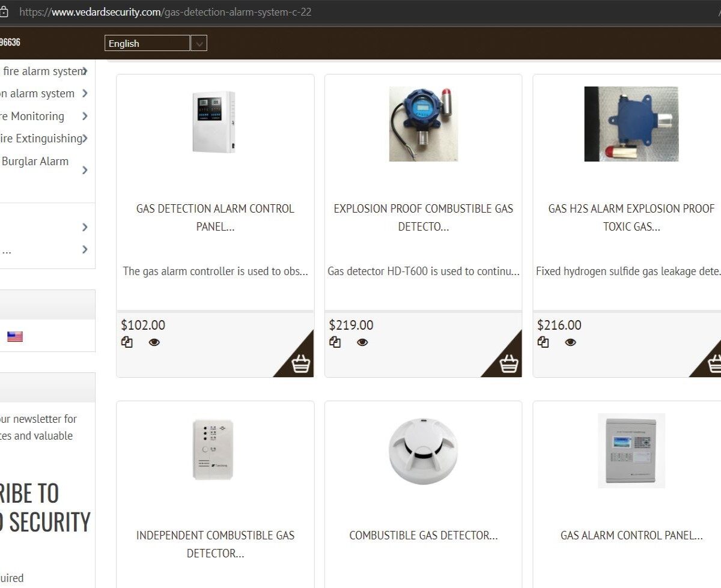The image size is (721, 588).
Task: Quick view the $216.00 product eye icon
Action: (x=571, y=342)
